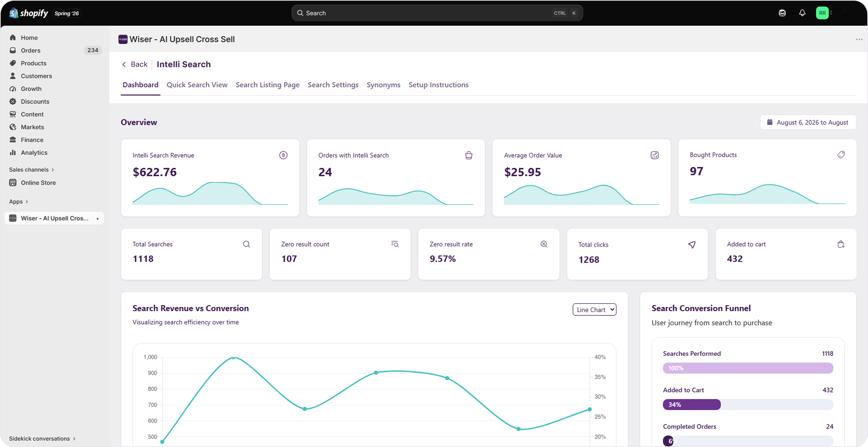Click the Wiser app logo icon
The height and width of the screenshot is (447, 868).
tap(123, 39)
